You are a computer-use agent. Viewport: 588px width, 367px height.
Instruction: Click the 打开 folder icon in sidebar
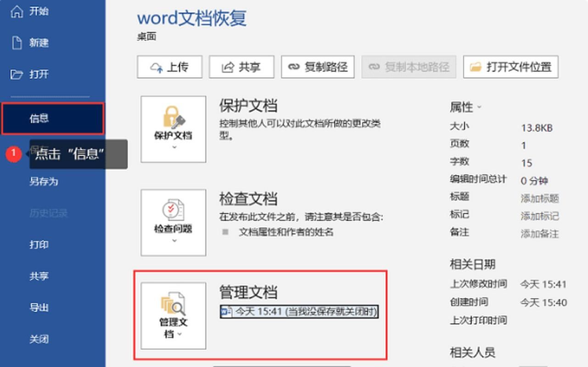click(17, 74)
